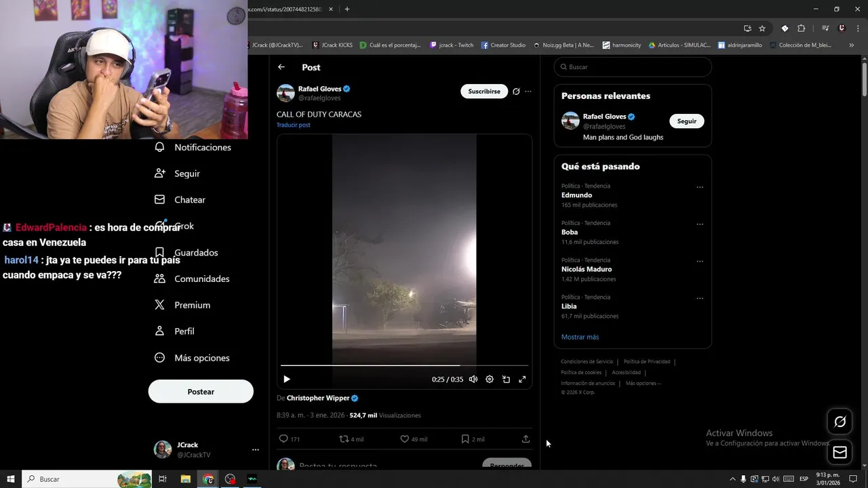Click the Suscribirse button
This screenshot has height=488, width=868.
[x=484, y=91]
